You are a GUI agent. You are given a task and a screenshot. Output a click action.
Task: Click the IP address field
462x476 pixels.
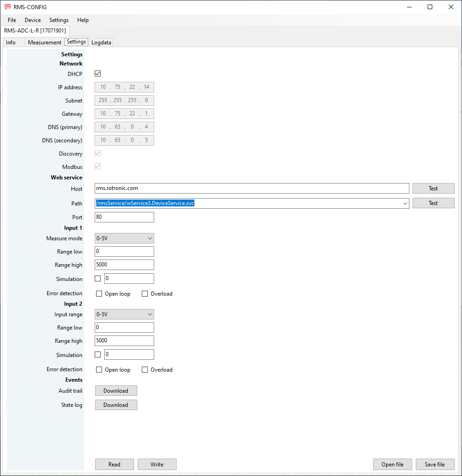pyautogui.click(x=124, y=87)
